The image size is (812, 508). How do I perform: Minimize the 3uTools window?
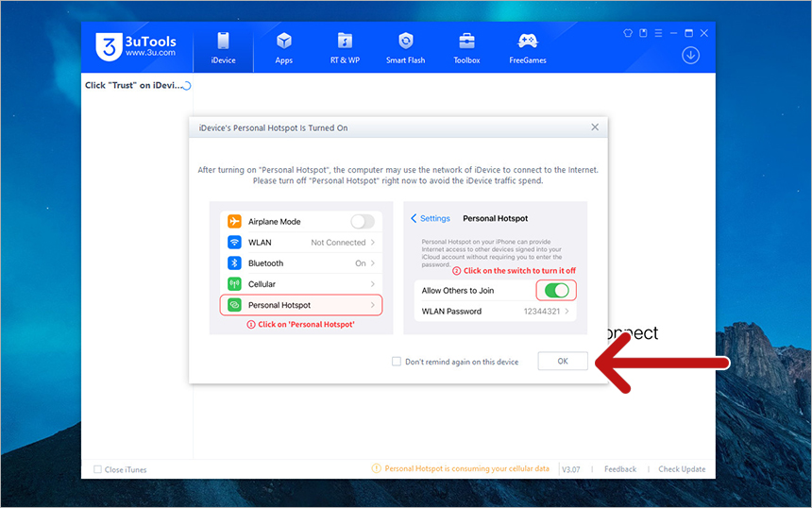click(673, 33)
